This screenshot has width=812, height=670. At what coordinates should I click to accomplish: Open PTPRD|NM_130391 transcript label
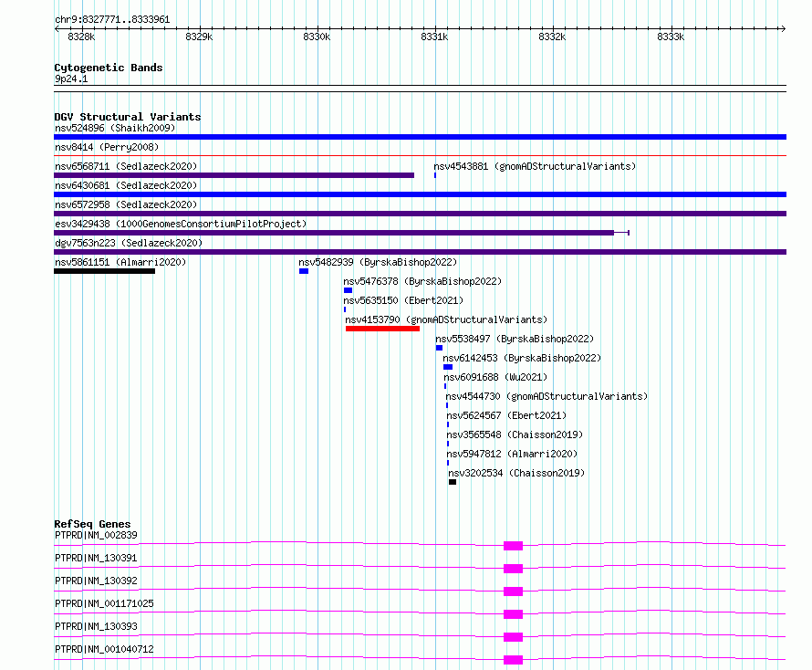(96, 558)
